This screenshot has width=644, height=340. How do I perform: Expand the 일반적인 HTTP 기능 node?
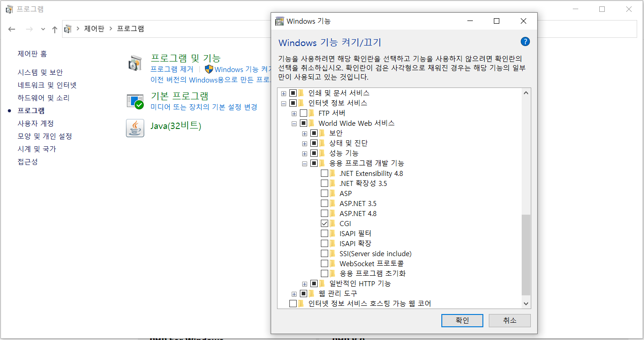click(304, 283)
